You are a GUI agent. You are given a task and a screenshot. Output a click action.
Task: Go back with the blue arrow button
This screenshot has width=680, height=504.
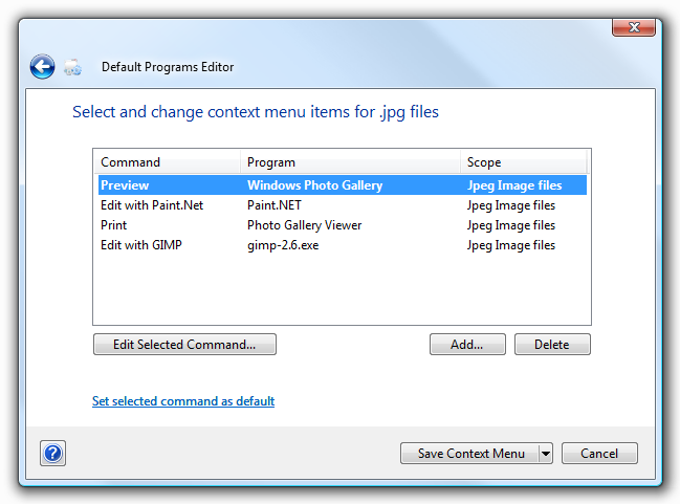point(42,67)
